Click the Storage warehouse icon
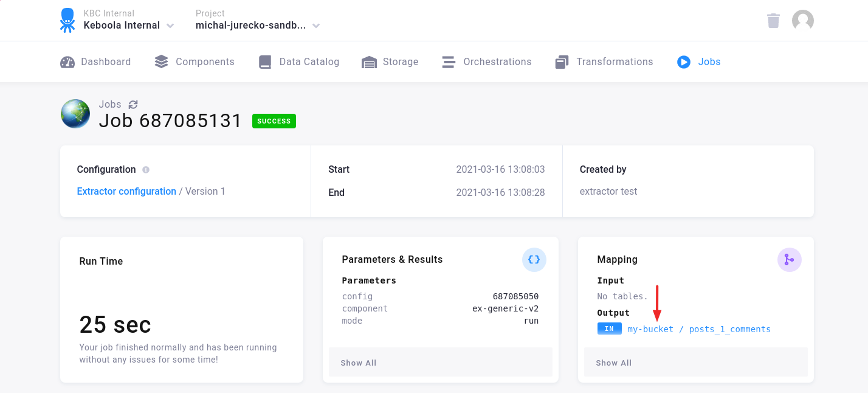Viewport: 868px width, 393px height. [369, 62]
